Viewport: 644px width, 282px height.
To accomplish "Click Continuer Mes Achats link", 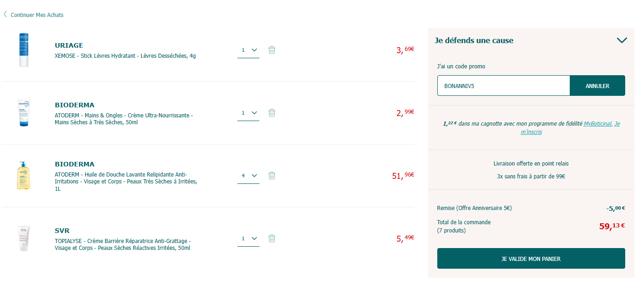I will (37, 15).
